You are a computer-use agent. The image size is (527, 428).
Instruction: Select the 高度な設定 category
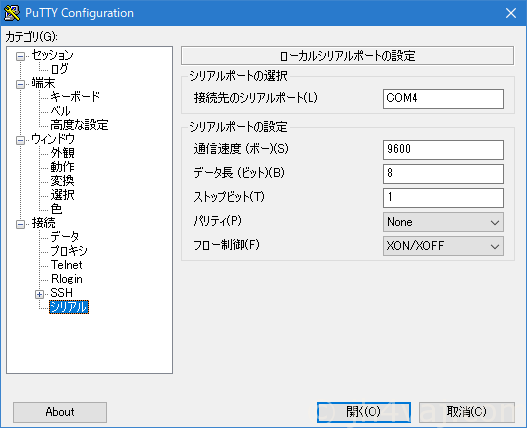79,125
